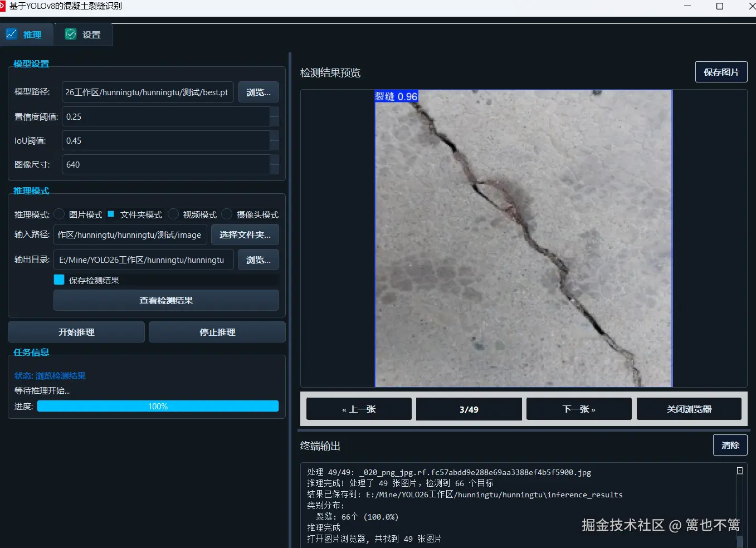The image size is (756, 548).
Task: Click 保存图片 to save the detection image
Action: (720, 72)
